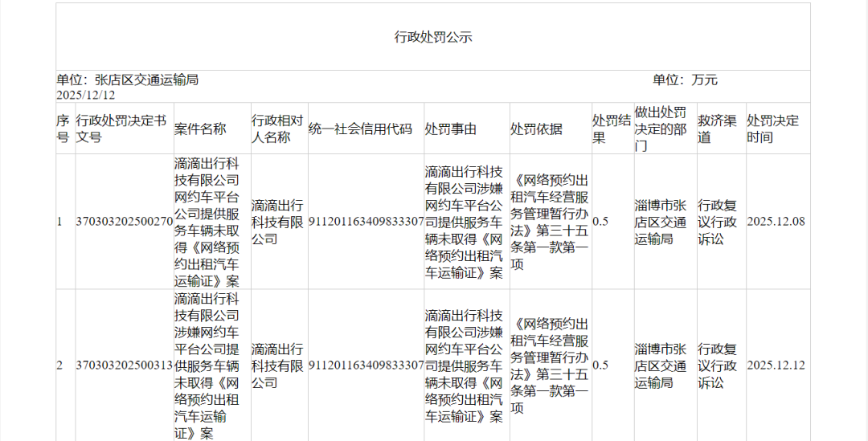Screen dimensions: 868x441
Task: Click the row 2 处罚依据 regulation text
Action: point(549,365)
